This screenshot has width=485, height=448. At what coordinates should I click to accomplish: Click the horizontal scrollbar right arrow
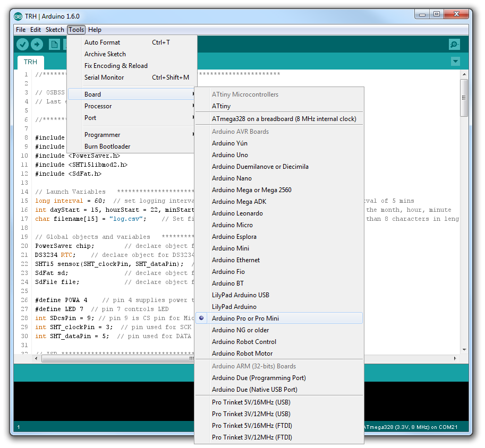(x=455, y=359)
